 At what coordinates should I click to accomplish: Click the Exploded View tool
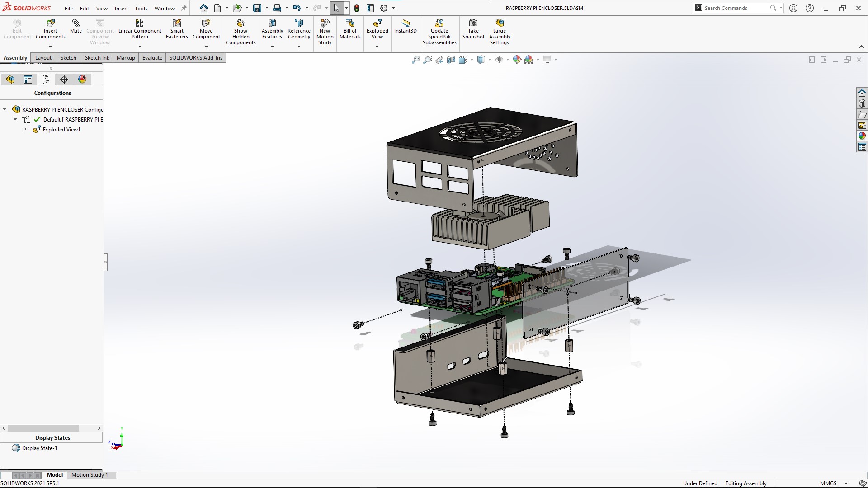[377, 30]
